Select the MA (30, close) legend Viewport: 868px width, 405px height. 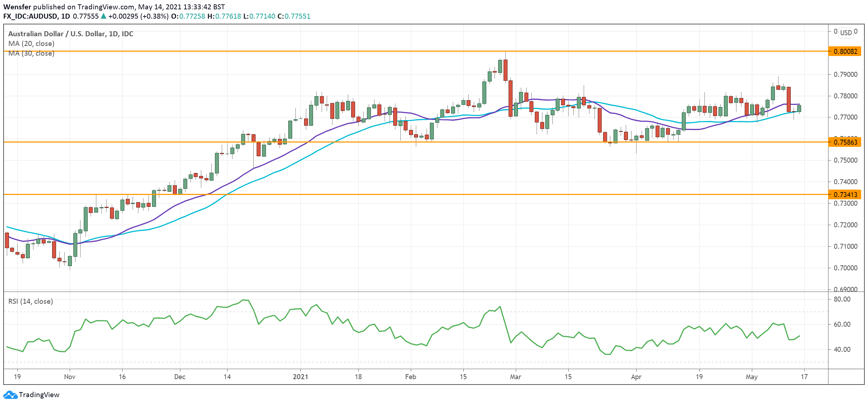[31, 53]
